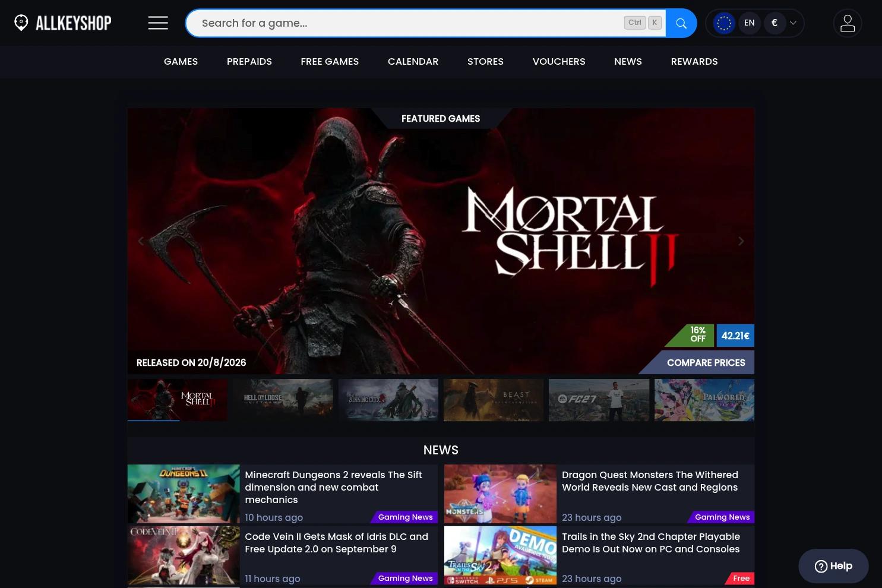This screenshot has height=588, width=882.
Task: Open the Stores menu
Action: [x=485, y=62]
